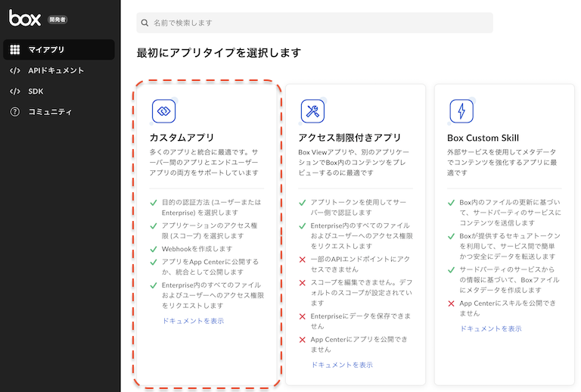Click the SDK code bracket icon
This screenshot has width=581, height=392.
click(15, 92)
